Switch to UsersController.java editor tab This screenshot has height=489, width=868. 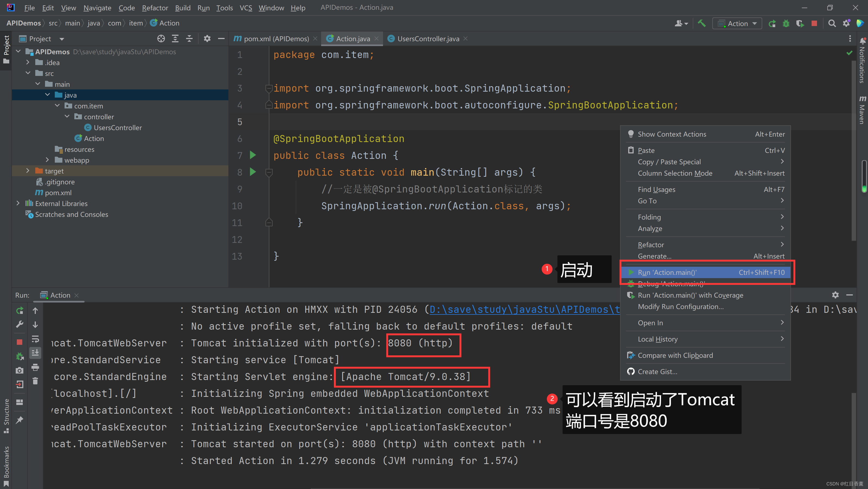(427, 39)
